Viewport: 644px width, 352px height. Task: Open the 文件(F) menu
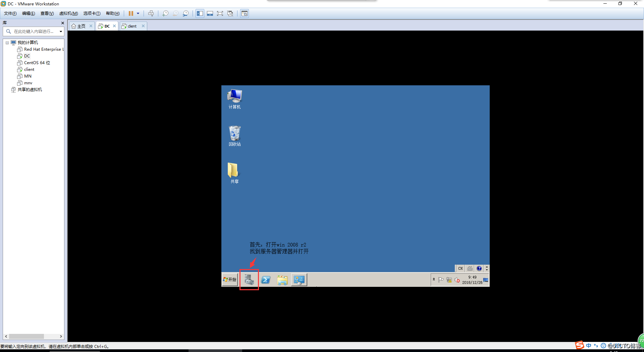10,13
